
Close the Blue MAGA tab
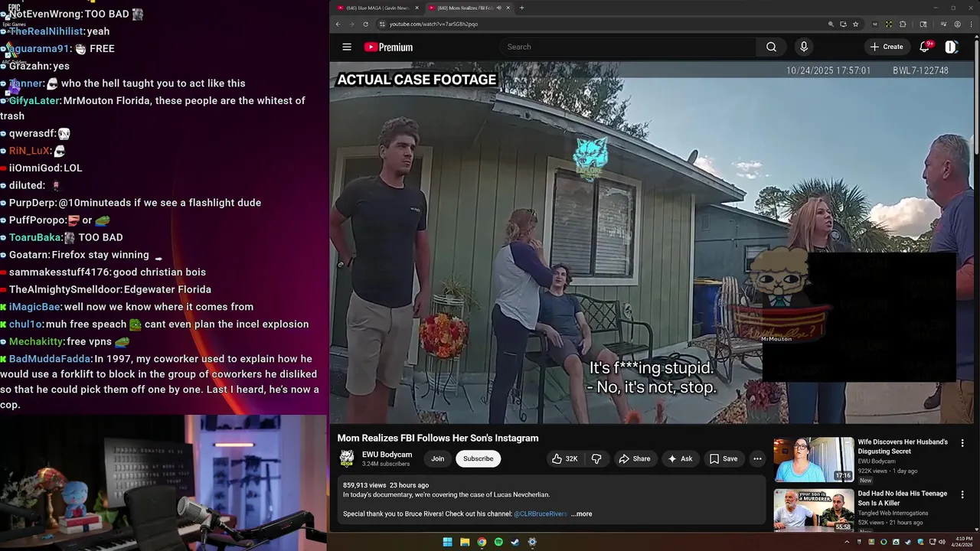[x=417, y=8]
